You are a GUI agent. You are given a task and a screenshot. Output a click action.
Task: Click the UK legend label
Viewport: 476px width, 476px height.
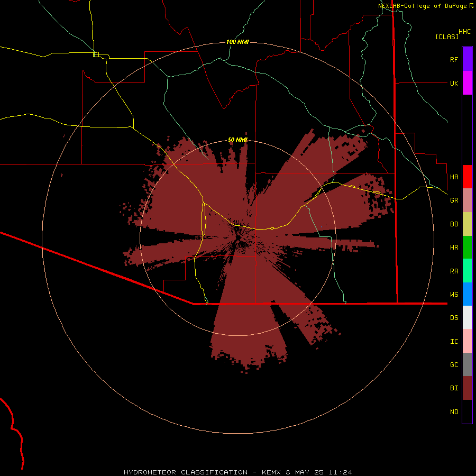454,83
